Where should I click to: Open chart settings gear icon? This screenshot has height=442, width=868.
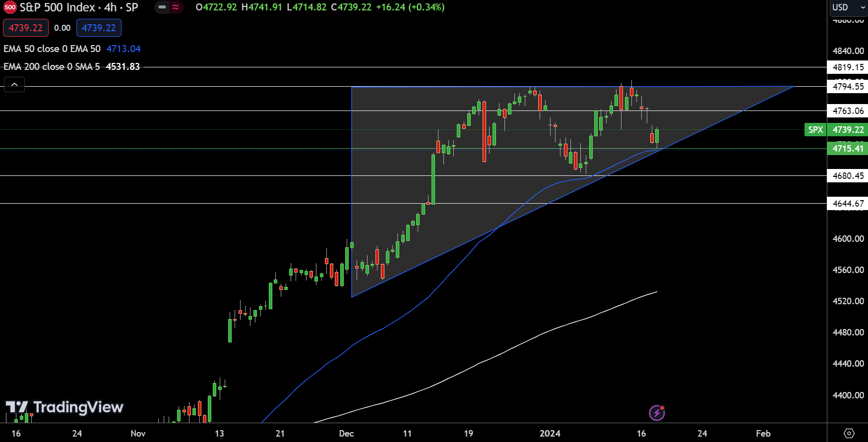[849, 433]
